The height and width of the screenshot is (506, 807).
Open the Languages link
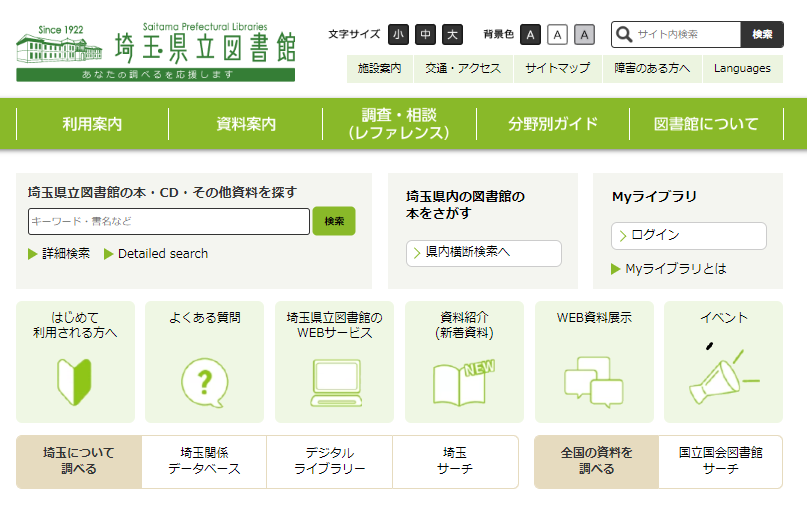(742, 68)
